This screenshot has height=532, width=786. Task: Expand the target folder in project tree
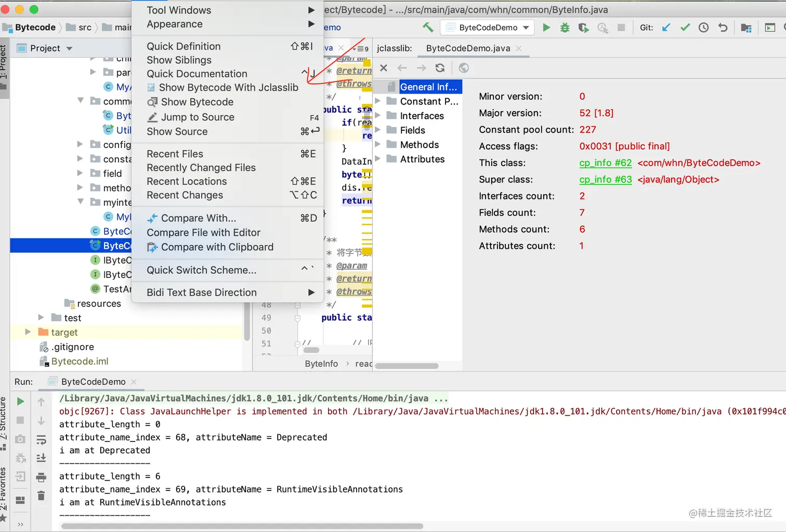coord(28,332)
